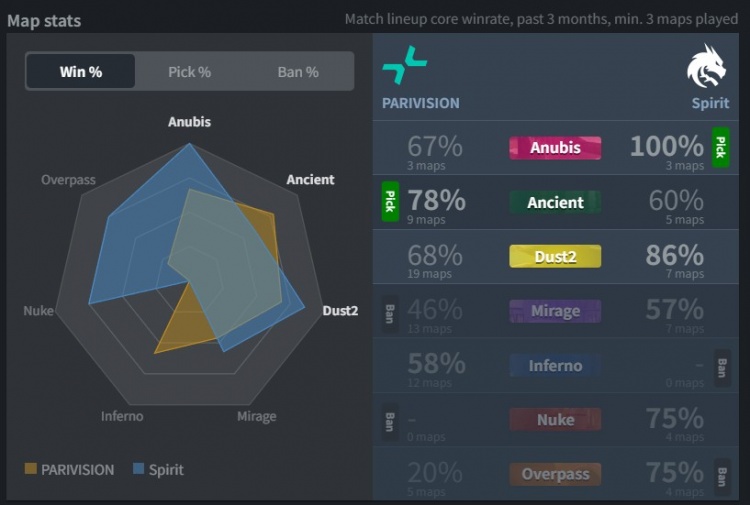The width and height of the screenshot is (750, 505).
Task: Open the Ancient map label
Action: 555,202
